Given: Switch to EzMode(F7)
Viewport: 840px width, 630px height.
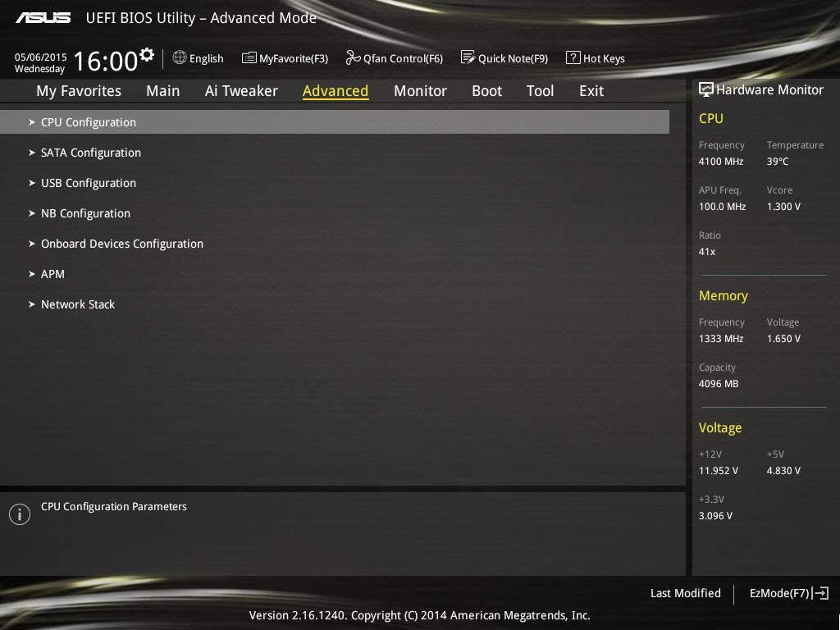Looking at the screenshot, I should tap(789, 593).
